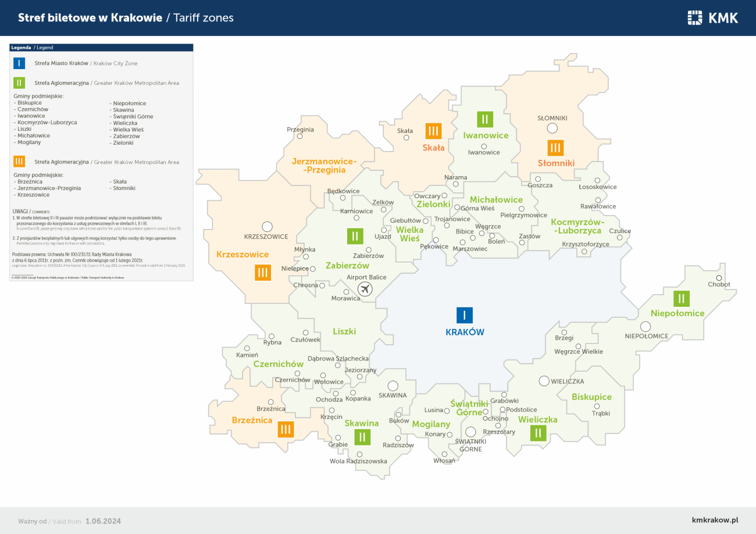This screenshot has height=534, width=756.
Task: Open the kmkrakow.pl link in the footer
Action: pyautogui.click(x=715, y=521)
